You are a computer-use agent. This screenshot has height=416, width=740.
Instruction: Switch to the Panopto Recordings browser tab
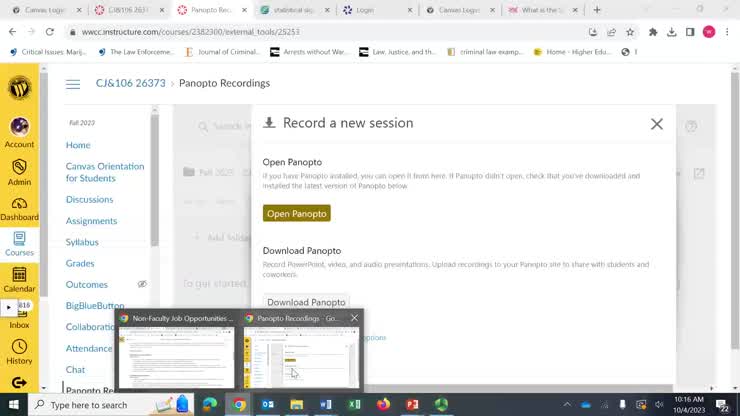point(211,10)
